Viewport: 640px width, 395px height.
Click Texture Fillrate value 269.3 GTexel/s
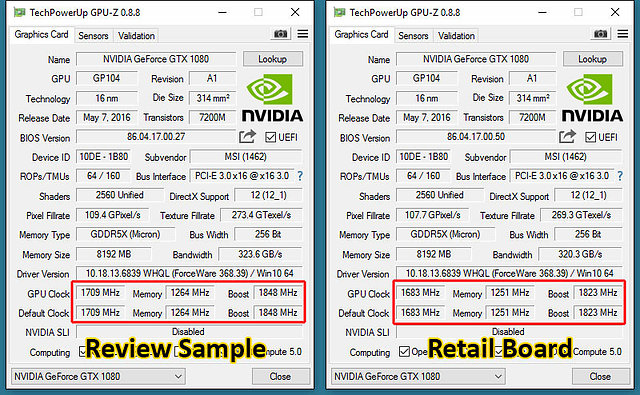point(581,215)
